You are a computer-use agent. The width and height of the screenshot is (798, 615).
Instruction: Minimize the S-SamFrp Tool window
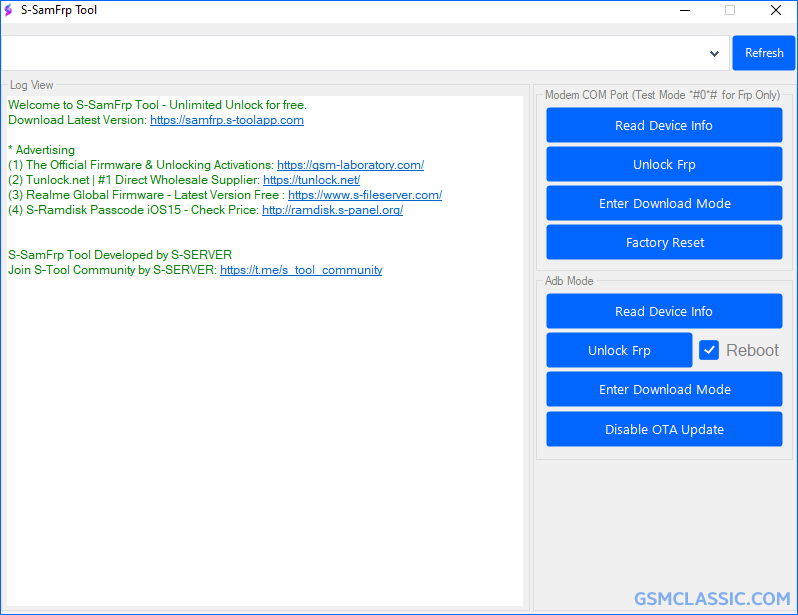[x=685, y=10]
